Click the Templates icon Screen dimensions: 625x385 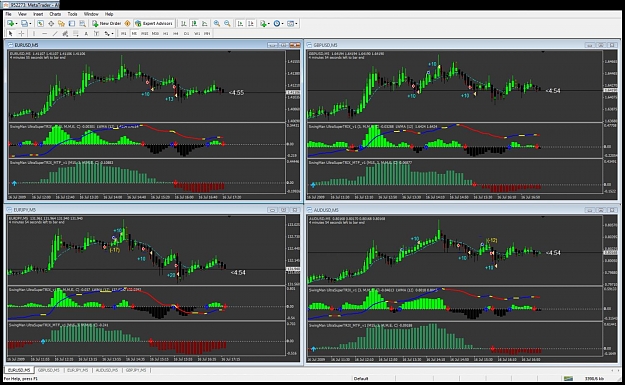(x=290, y=24)
